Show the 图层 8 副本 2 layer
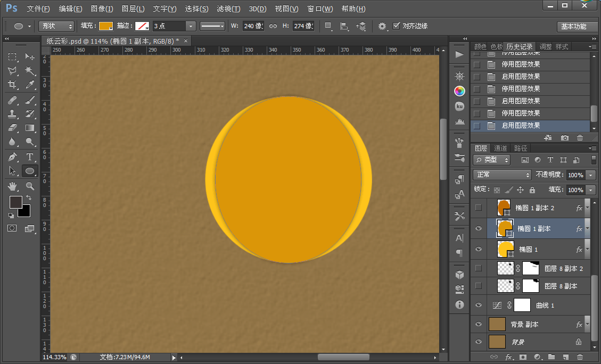Viewport: 601px width, 364px height. 479,268
